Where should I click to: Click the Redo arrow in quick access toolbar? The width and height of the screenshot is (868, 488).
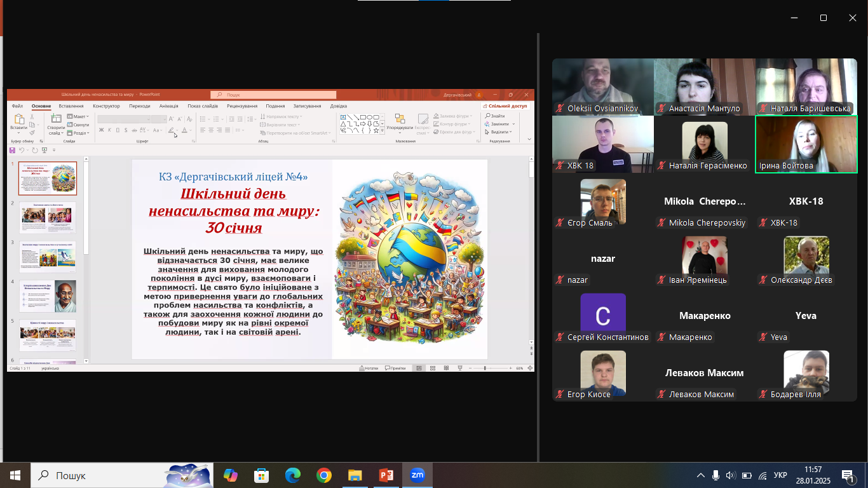point(35,150)
